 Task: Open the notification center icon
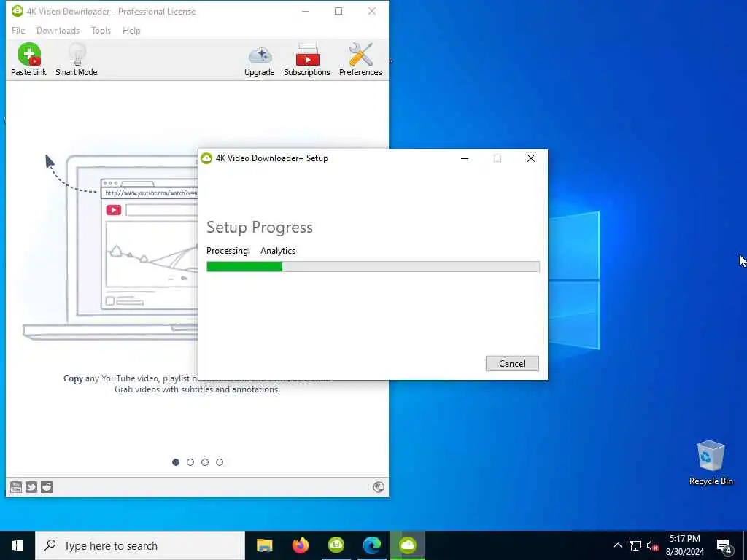pos(724,545)
